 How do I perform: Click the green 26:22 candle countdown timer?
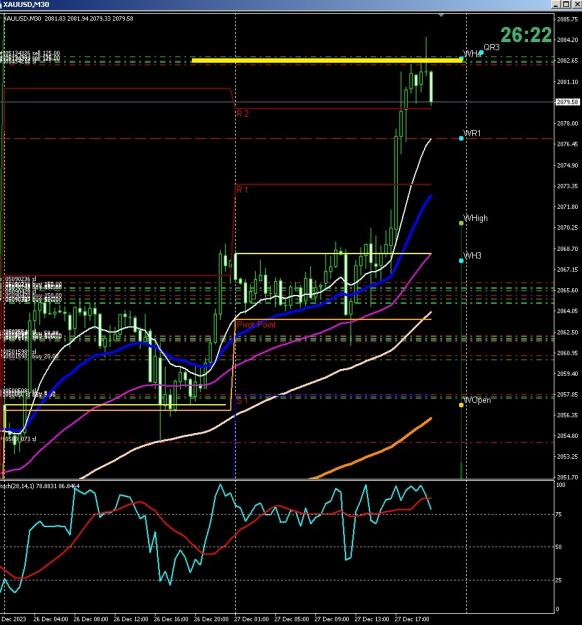526,35
